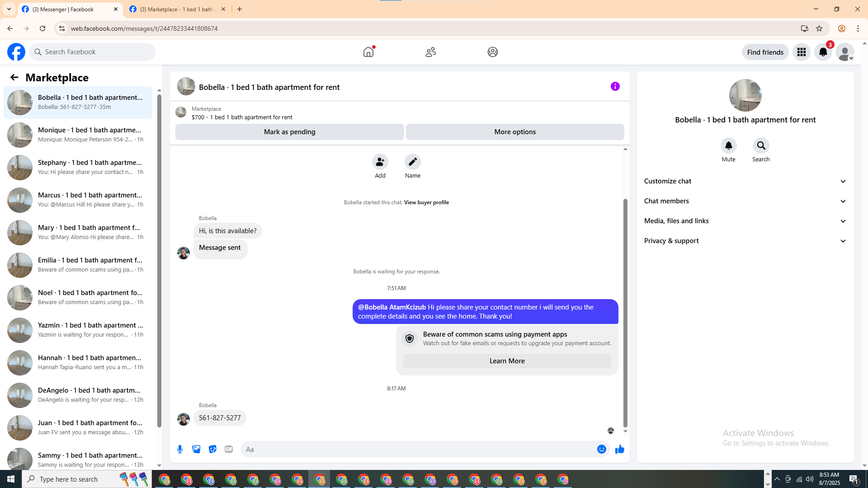Viewport: 868px width, 488px height.
Task: Click the large listing photo in details panel
Action: (745, 95)
